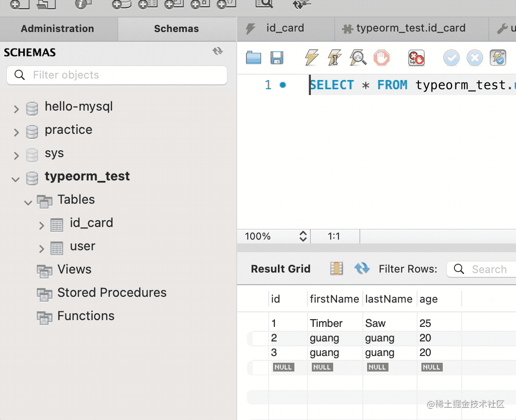Click the stop query execution icon
The height and width of the screenshot is (420, 516).
(382, 58)
